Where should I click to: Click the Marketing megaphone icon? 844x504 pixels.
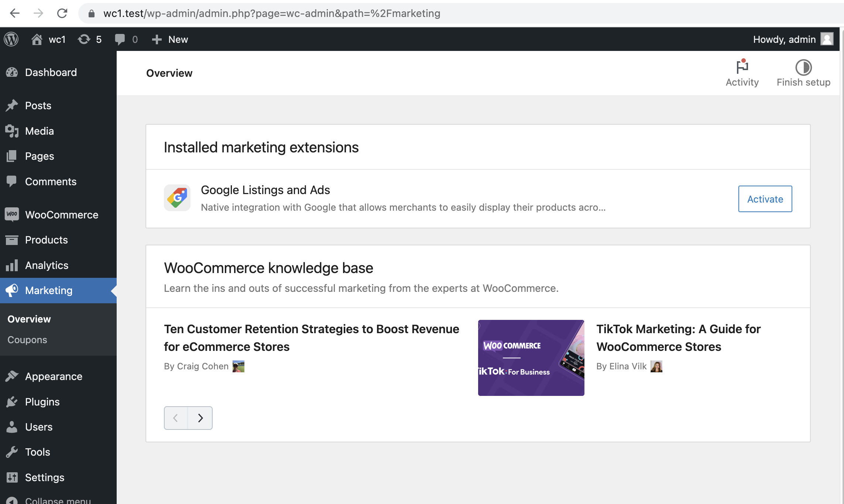tap(11, 290)
